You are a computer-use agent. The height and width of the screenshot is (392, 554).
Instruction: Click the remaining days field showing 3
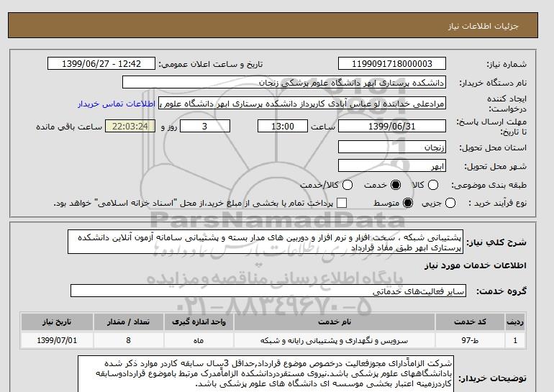205,126
